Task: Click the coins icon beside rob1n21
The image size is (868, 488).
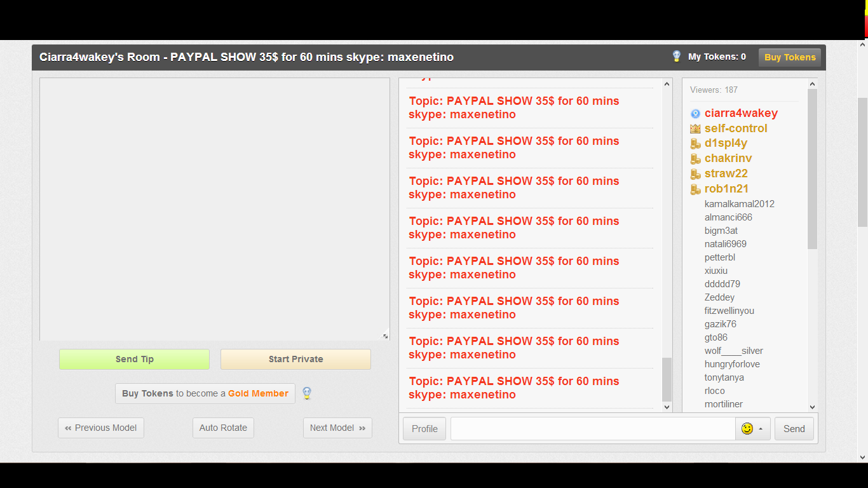Action: click(695, 189)
